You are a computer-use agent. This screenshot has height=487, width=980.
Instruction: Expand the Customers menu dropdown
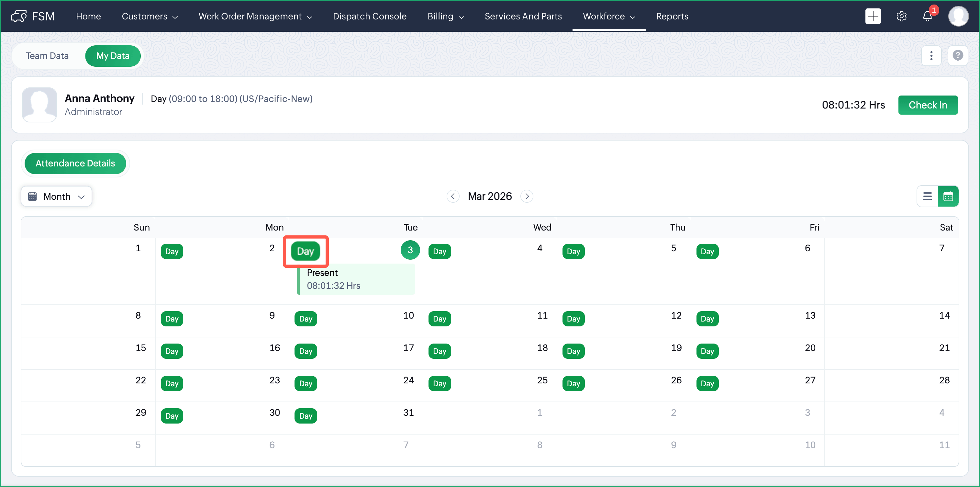150,17
